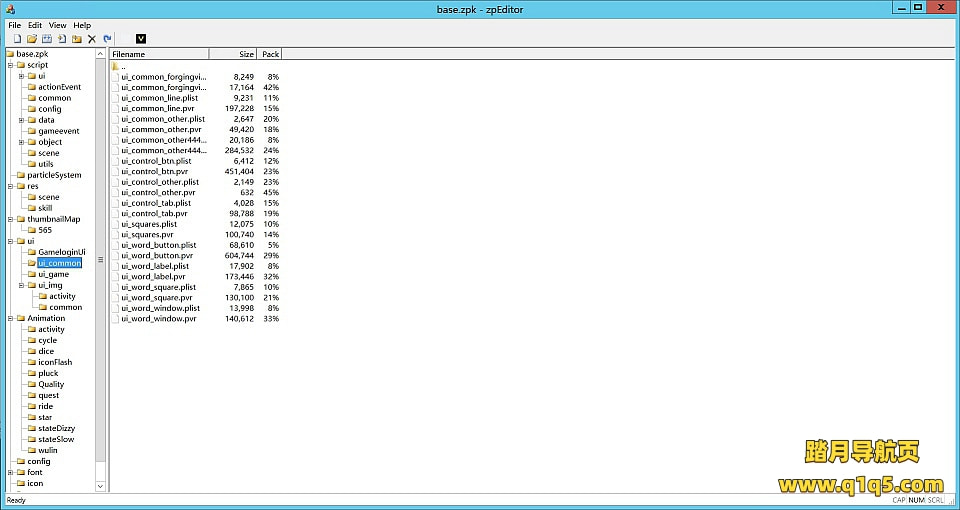Sort list by Size column header

coord(233,54)
